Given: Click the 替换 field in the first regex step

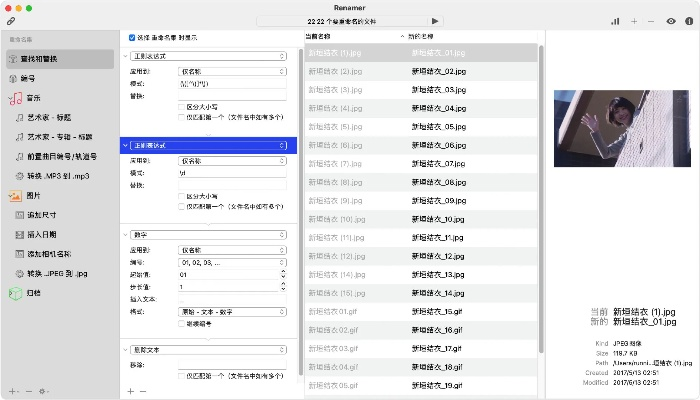Looking at the screenshot, I should [x=232, y=96].
